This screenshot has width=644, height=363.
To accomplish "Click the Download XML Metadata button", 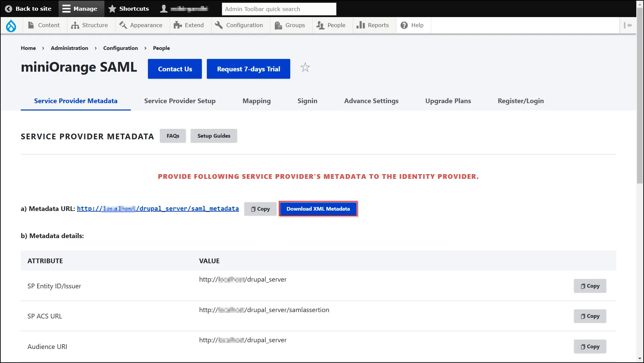I will coord(318,209).
